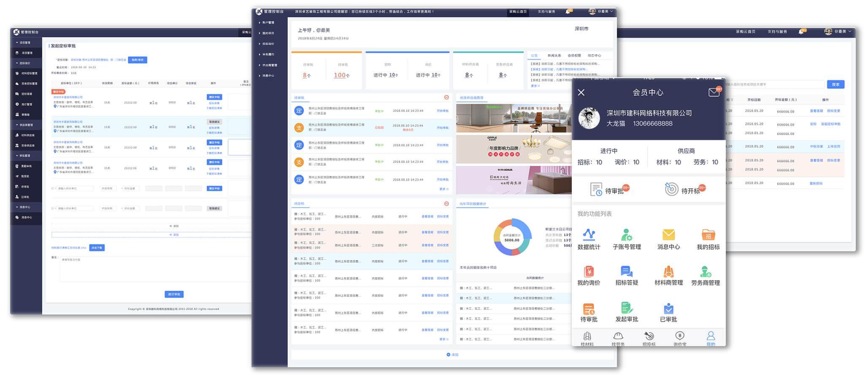Tap the 我的招标 folder icon

[708, 234]
